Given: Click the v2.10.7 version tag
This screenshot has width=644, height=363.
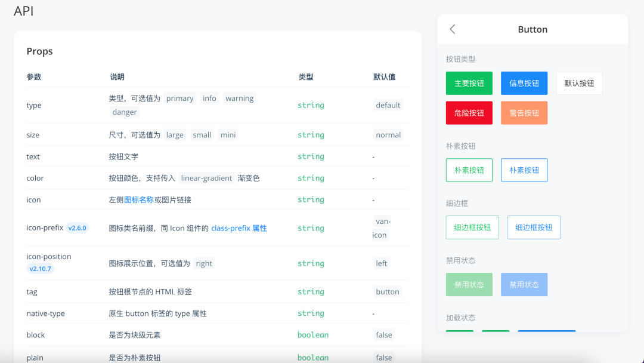Looking at the screenshot, I should click(41, 269).
